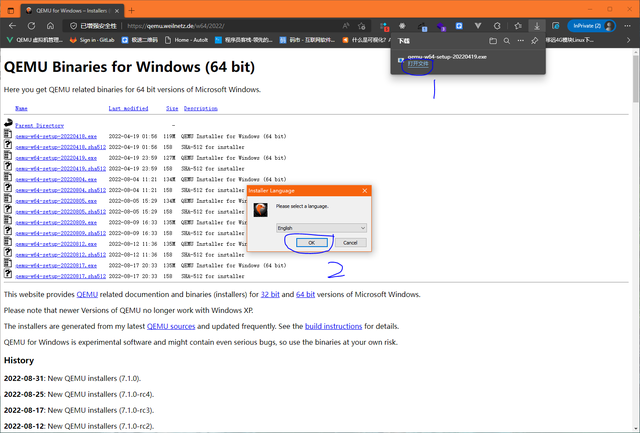Screen dimensions: 640x433
Task: Go back to the previous page
Action: pyautogui.click(x=12, y=26)
